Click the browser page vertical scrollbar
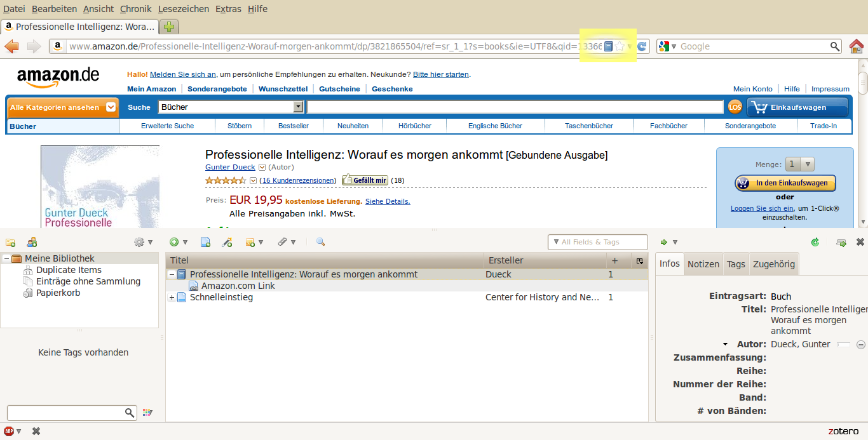 pyautogui.click(x=862, y=143)
